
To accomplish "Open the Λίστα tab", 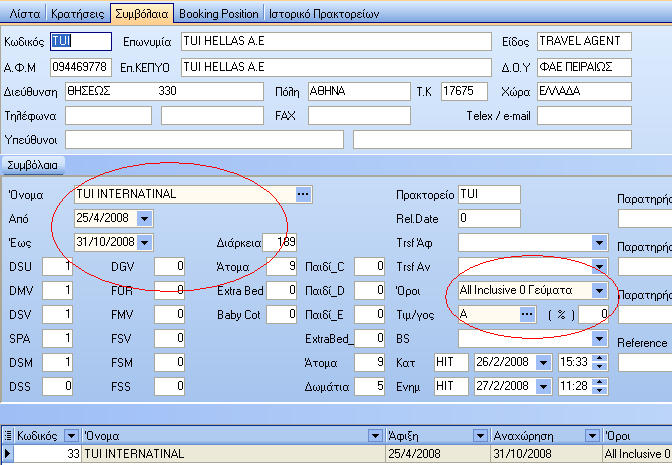I will click(24, 14).
